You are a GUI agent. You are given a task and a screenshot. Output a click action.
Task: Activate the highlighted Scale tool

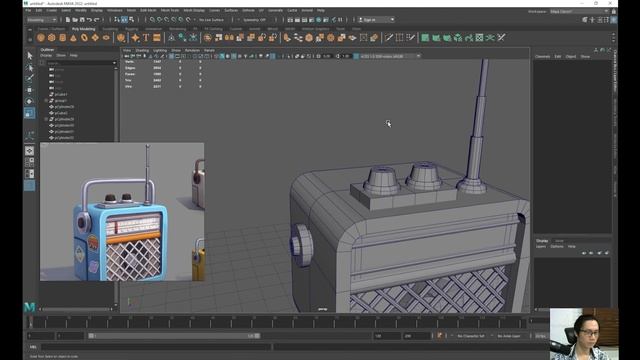click(29, 113)
